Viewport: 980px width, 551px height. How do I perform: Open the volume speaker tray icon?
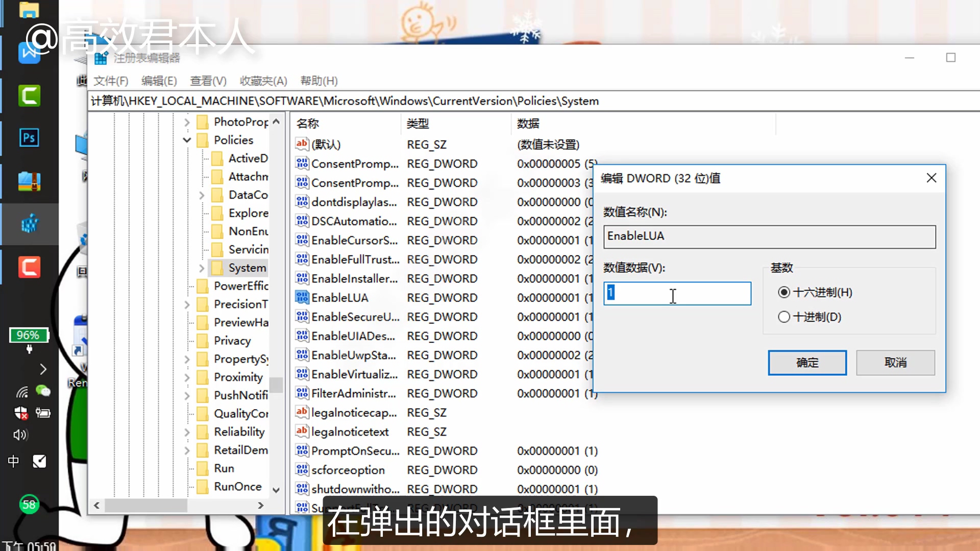coord(20,435)
